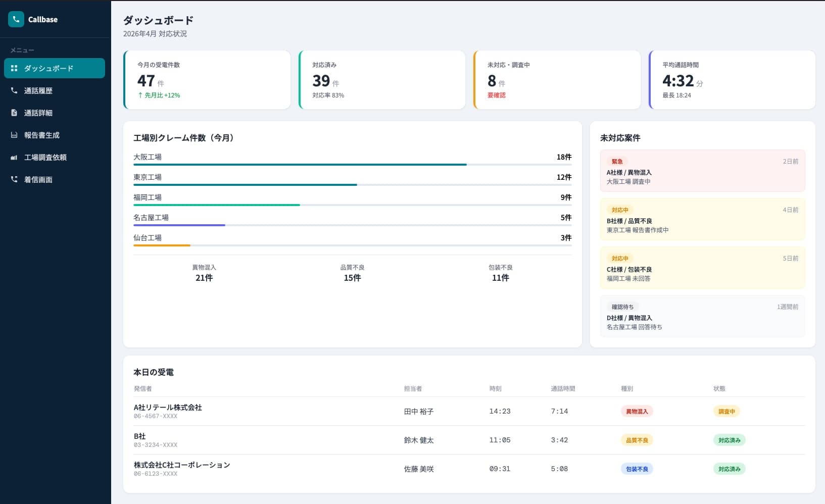Go to 通話詳細 page
825x504 pixels.
(55, 113)
